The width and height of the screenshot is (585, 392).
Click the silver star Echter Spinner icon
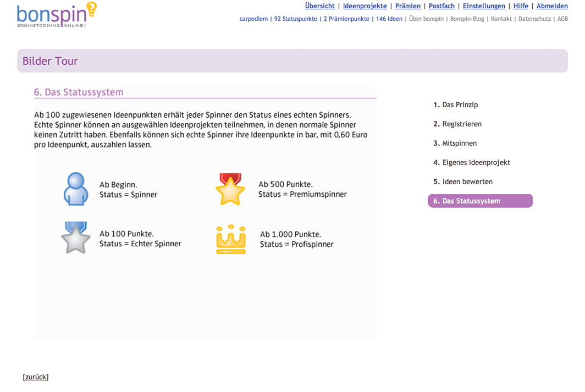(75, 238)
